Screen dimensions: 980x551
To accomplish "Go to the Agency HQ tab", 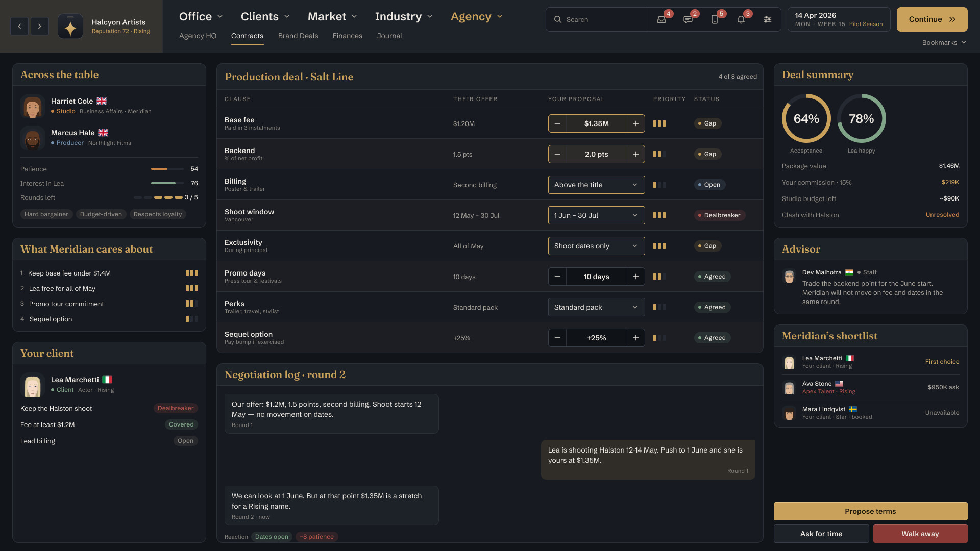I will 198,36.
